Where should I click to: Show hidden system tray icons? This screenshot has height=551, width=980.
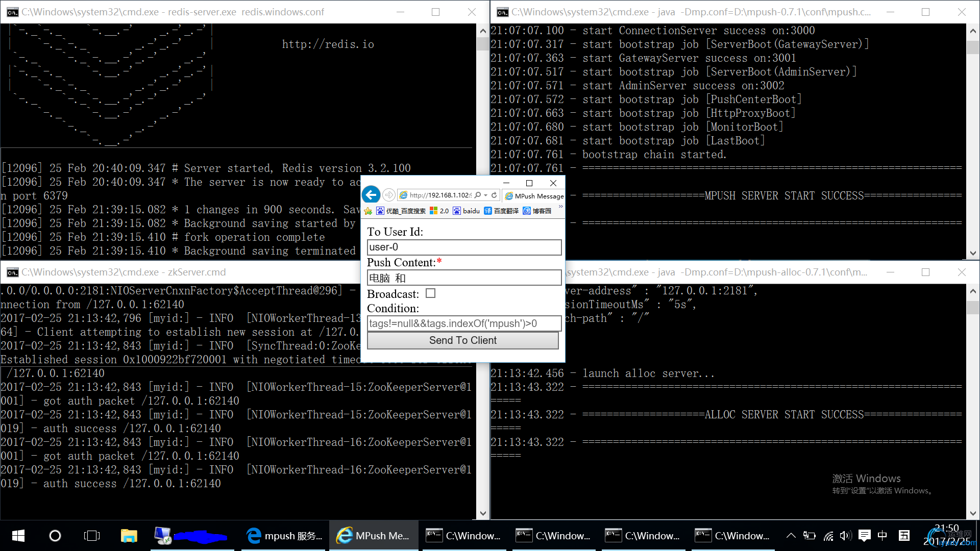[x=791, y=536]
